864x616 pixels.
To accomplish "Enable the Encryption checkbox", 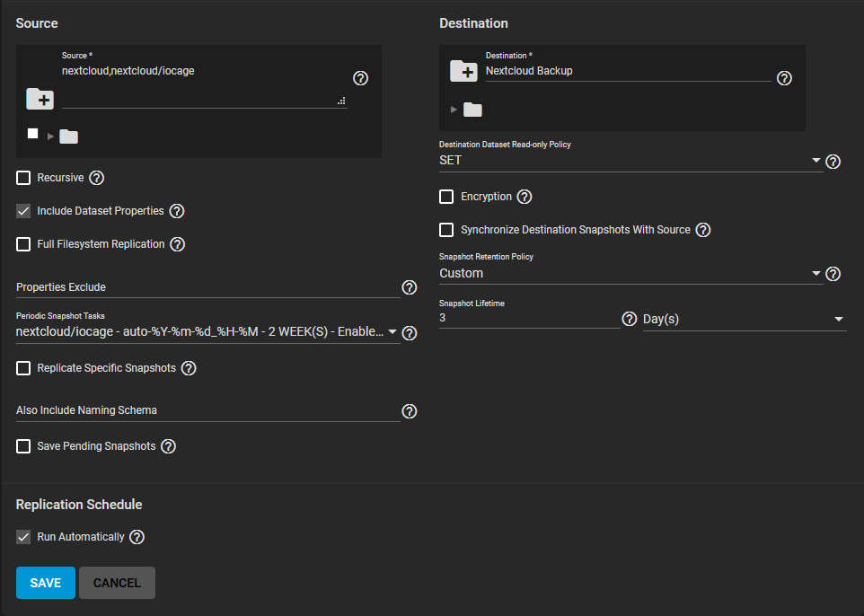I will point(446,197).
